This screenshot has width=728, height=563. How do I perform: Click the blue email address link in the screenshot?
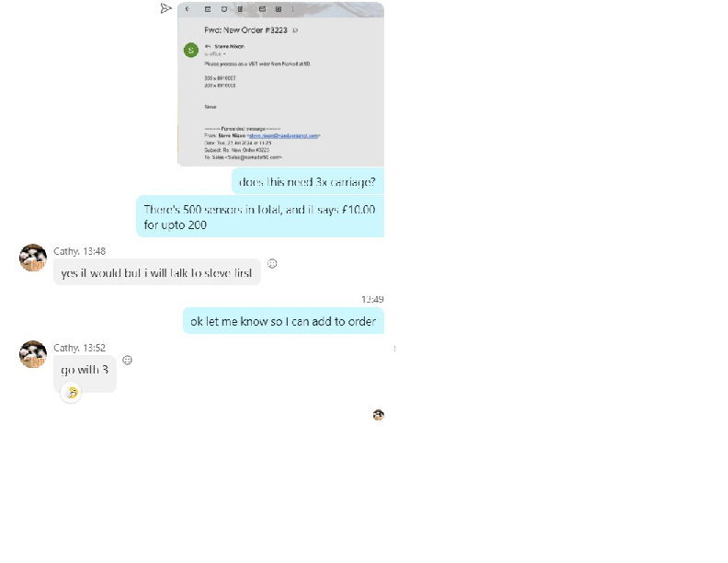(283, 135)
